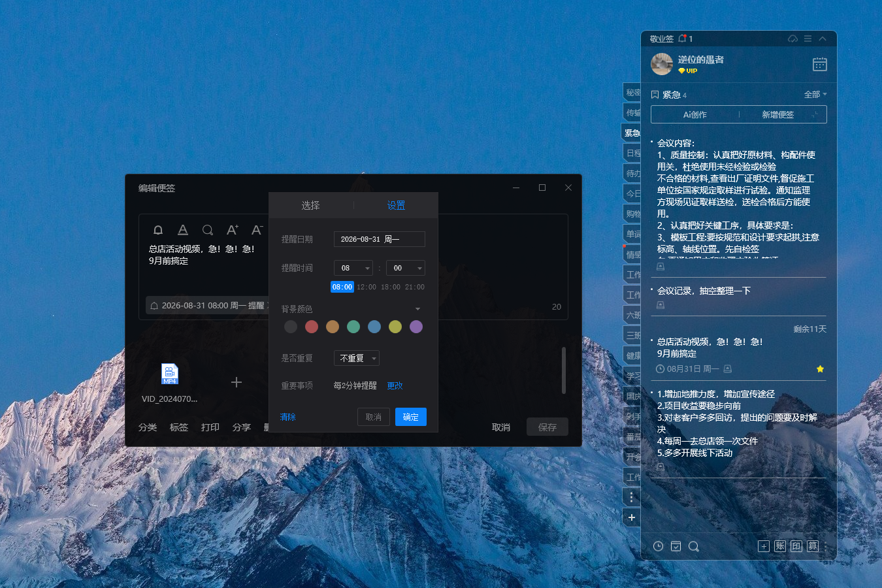882x588 pixels.
Task: Click 打印 at editor bottom
Action: tap(210, 427)
